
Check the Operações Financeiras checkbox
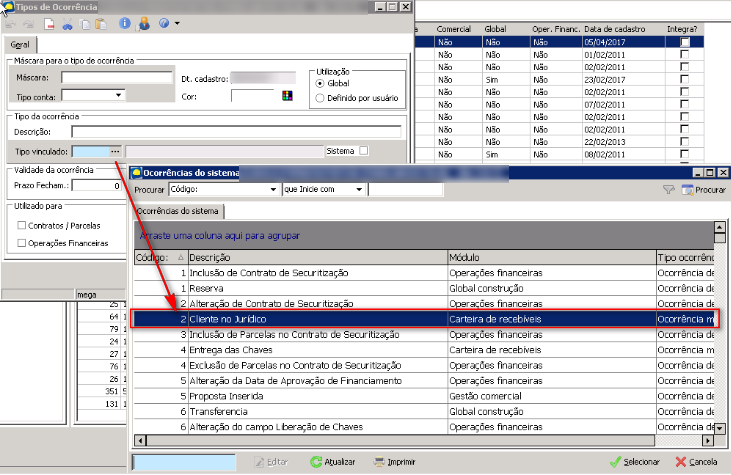(22, 242)
